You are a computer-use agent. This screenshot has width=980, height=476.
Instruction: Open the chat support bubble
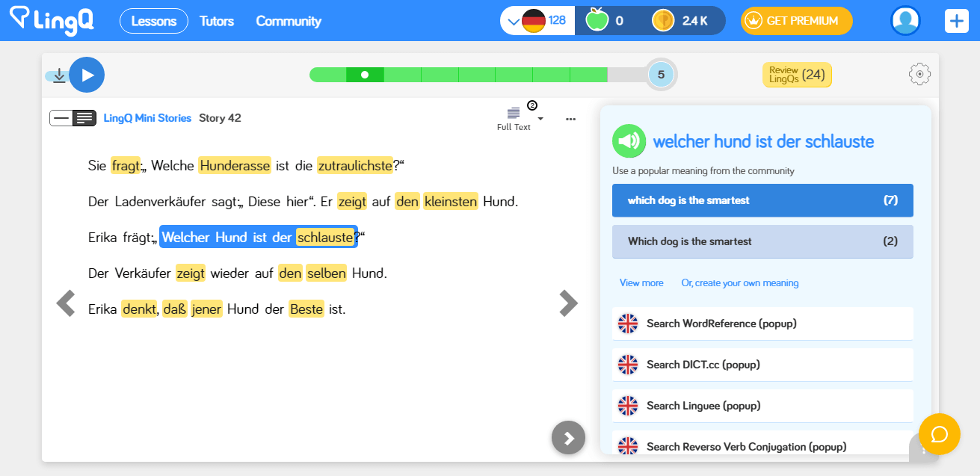click(939, 434)
